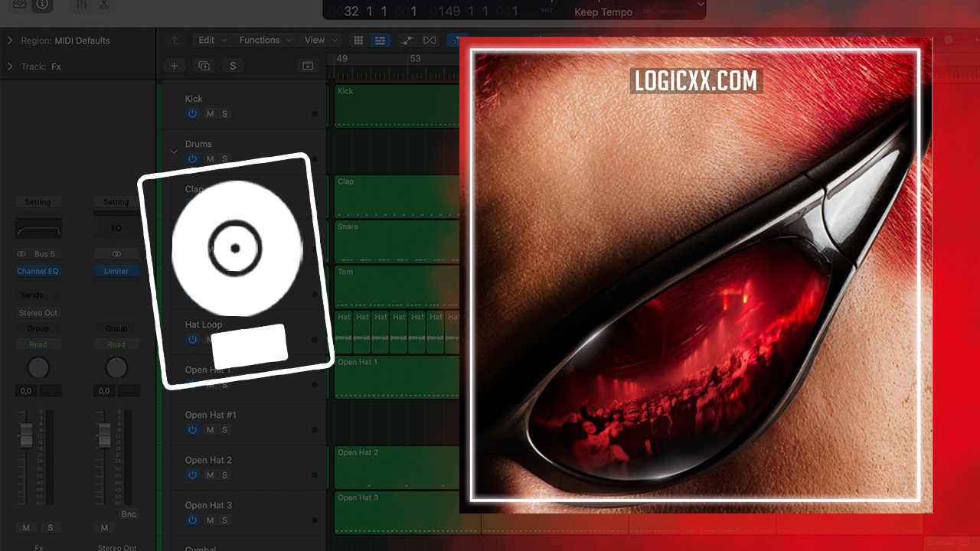Switch to grid view icon
This screenshot has height=551, width=980.
358,40
